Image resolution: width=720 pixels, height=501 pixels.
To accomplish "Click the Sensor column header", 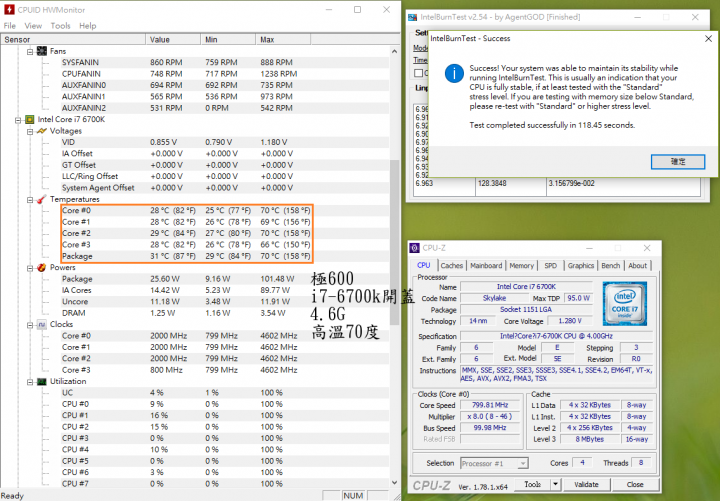I will [73, 39].
